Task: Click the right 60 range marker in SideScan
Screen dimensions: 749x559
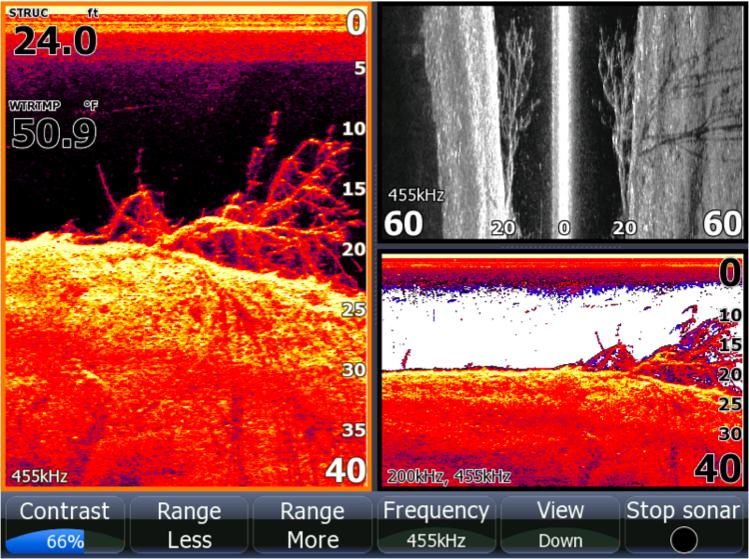Action: pos(722,224)
